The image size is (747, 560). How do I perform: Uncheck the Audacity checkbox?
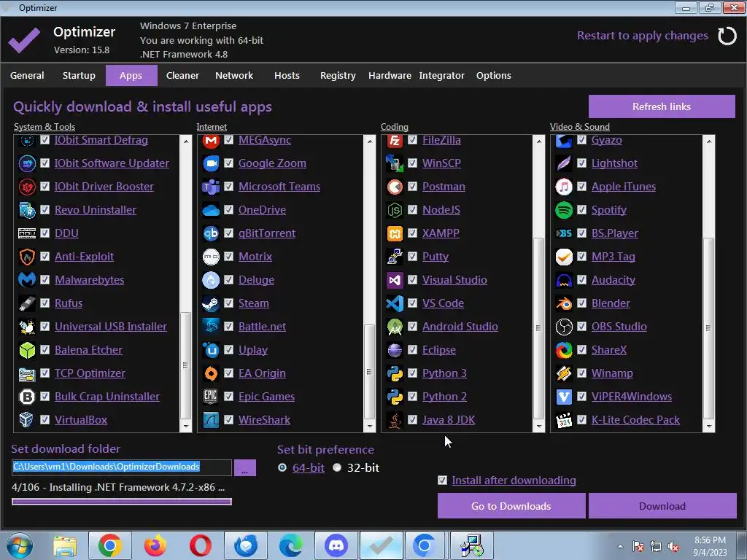coord(581,279)
